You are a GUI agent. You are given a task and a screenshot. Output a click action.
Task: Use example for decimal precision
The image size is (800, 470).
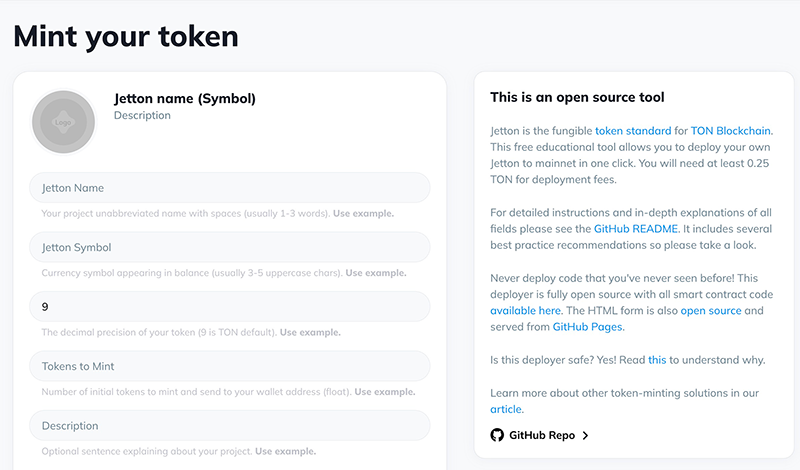click(310, 332)
